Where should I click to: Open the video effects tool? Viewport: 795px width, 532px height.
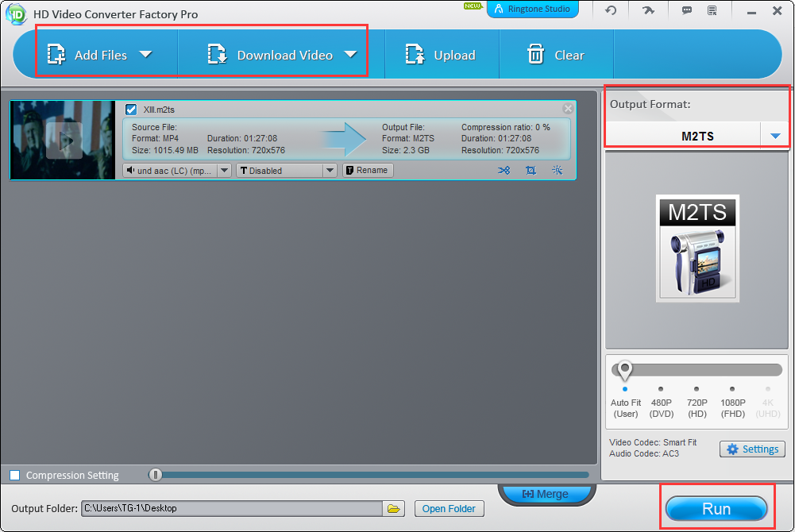558,170
